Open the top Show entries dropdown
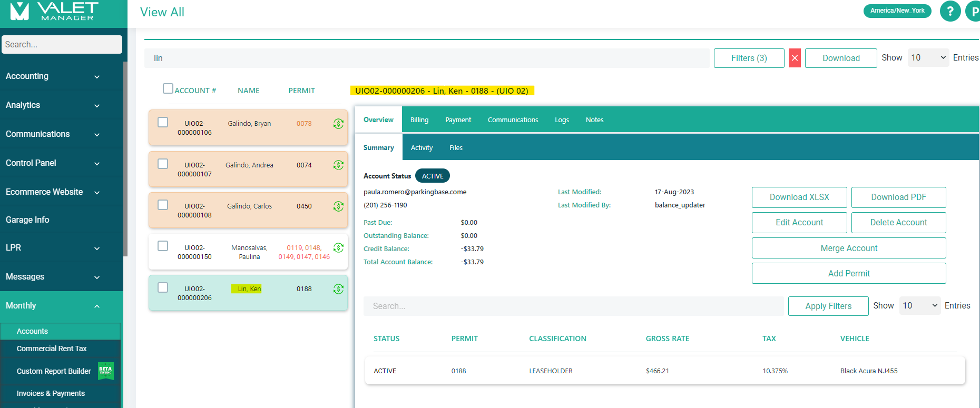The width and height of the screenshot is (980, 408). pos(928,58)
